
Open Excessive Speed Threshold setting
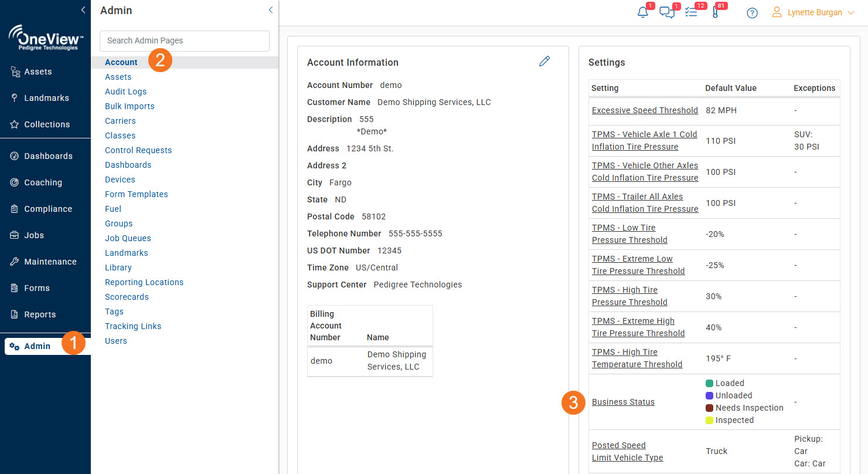(645, 110)
